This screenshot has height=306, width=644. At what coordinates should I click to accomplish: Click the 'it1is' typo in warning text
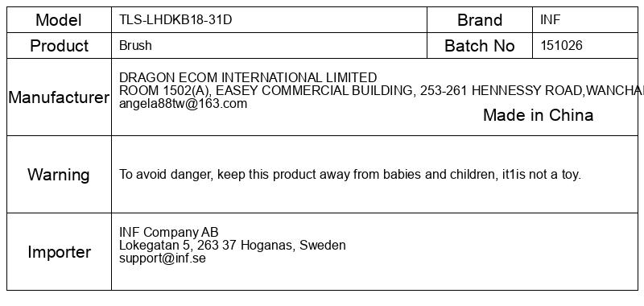[x=514, y=175]
